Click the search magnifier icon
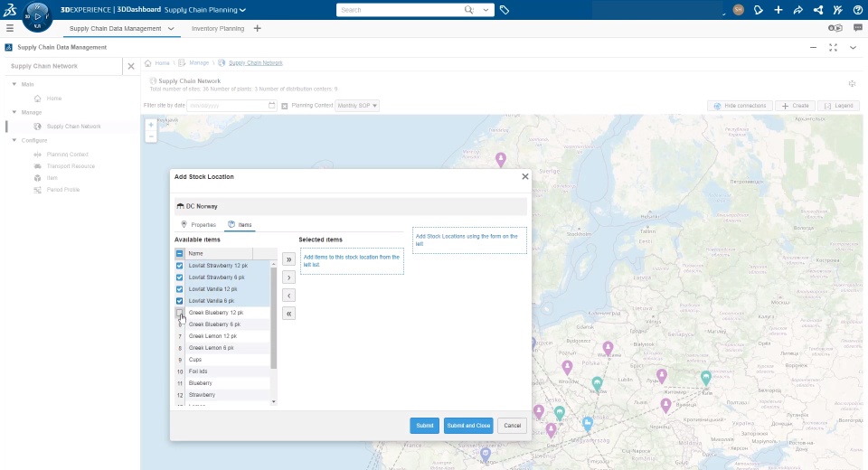This screenshot has height=470, width=868. point(469,10)
